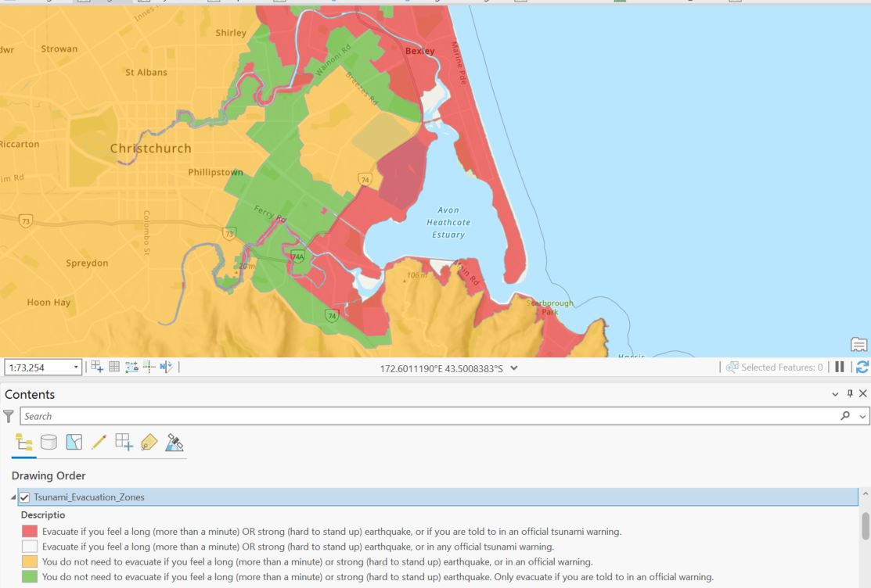Open the Contents pane options chevron menu
Viewport: 871px width, 588px height.
[x=835, y=394]
